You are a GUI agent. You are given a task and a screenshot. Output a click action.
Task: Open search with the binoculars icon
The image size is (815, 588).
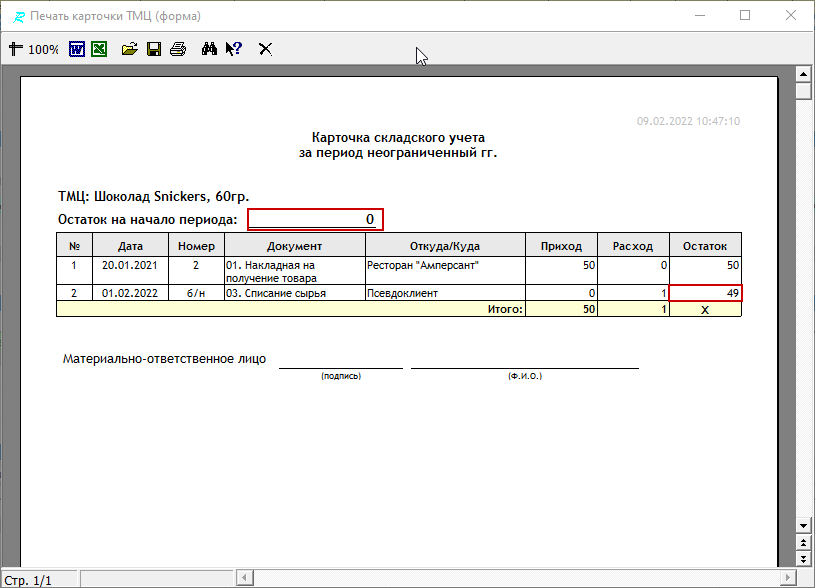click(209, 48)
